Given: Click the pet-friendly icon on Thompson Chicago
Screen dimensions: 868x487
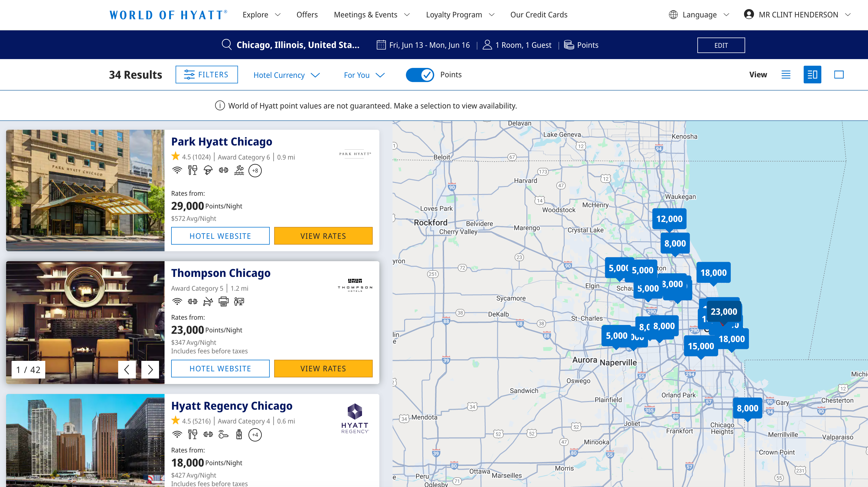Looking at the screenshot, I should 208,301.
